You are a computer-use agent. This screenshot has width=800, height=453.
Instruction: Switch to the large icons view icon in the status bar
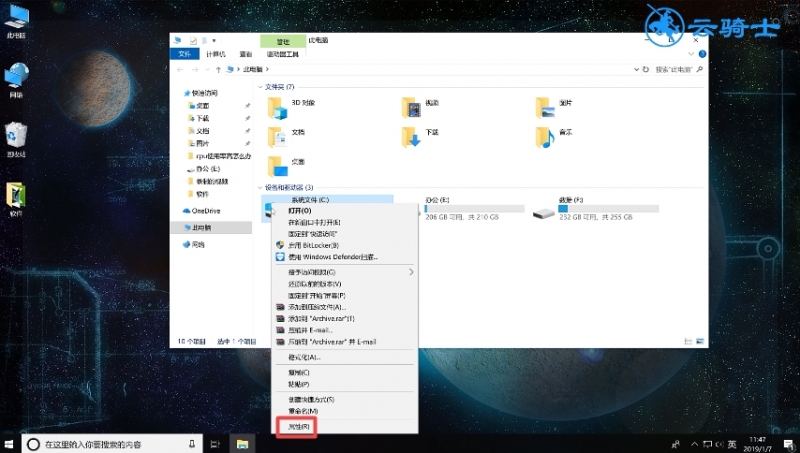tap(700, 341)
